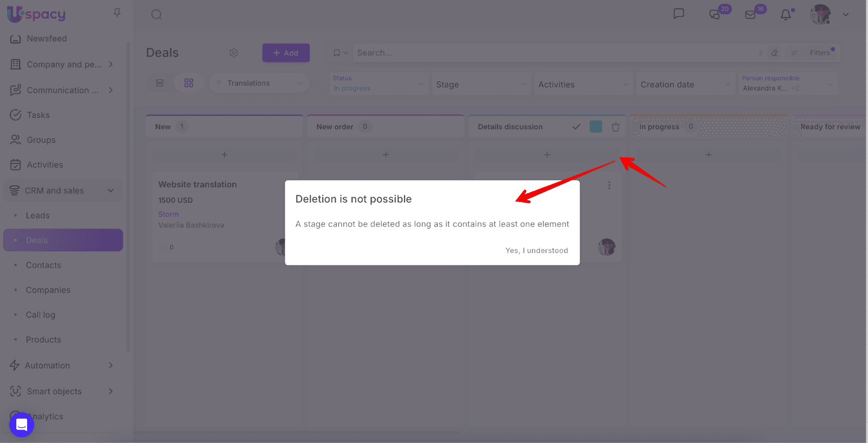Viewport: 868px width, 443px height.
Task: Delete the Details discussion stage
Action: click(616, 127)
